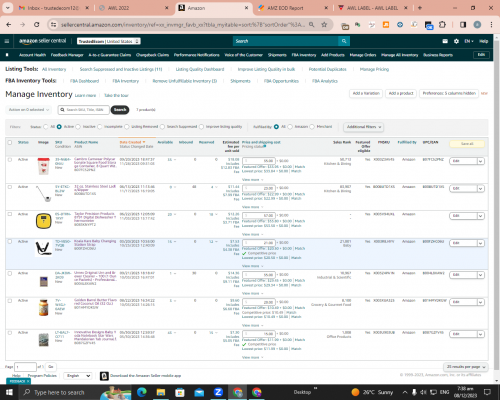Image resolution: width=500 pixels, height=400 pixels.
Task: Click the page number input field
Action: click(25, 367)
